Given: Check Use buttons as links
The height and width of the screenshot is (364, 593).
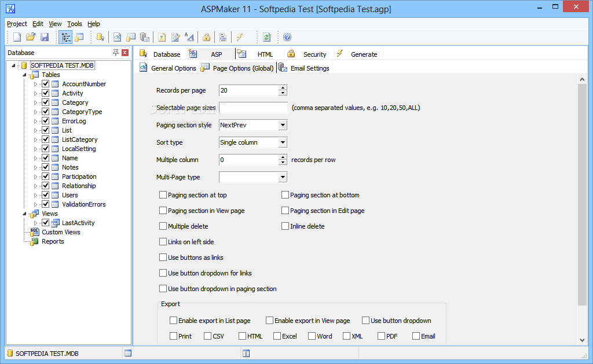Looking at the screenshot, I should (x=163, y=258).
